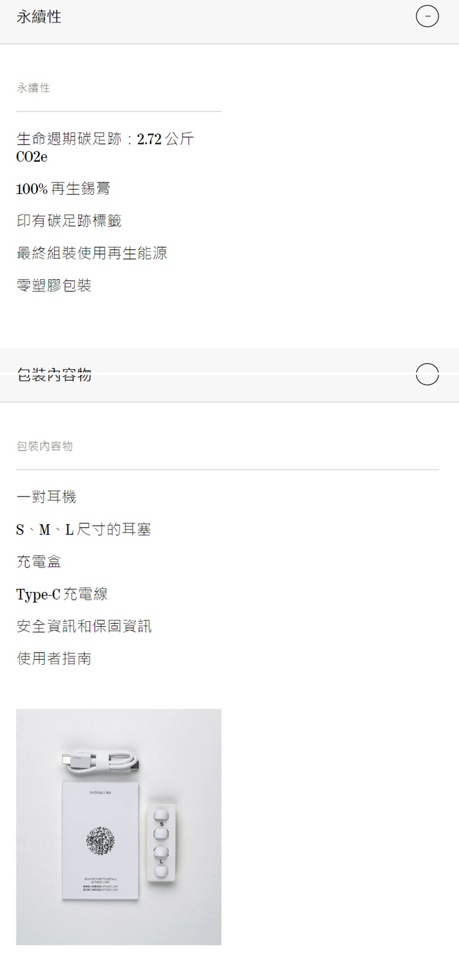Select the 最終組裝使用再生能源 line

pos(92,253)
